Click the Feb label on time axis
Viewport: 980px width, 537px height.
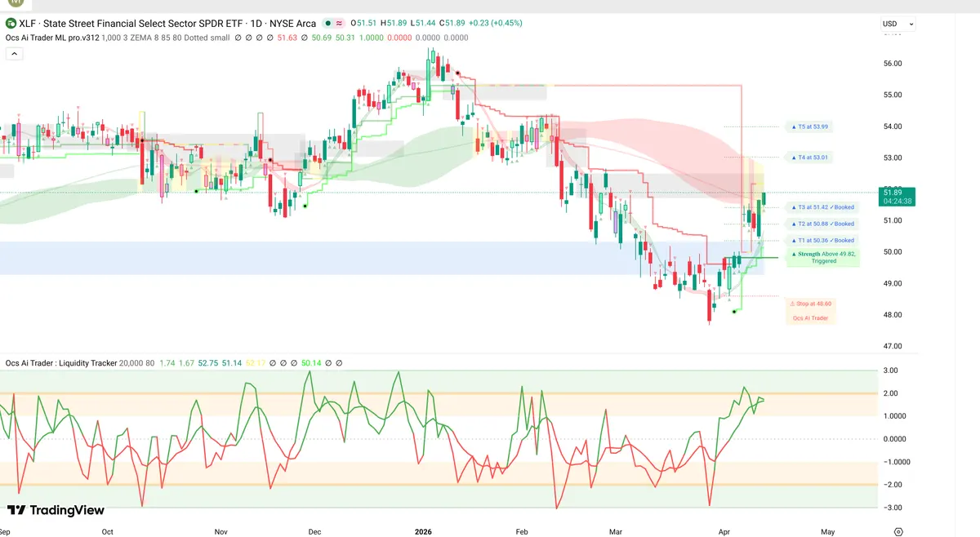(523, 531)
